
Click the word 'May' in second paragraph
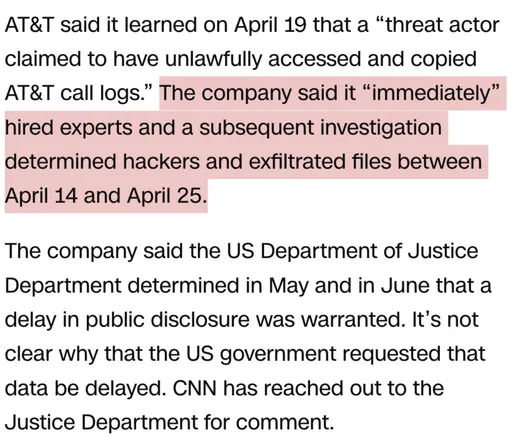[x=288, y=287]
